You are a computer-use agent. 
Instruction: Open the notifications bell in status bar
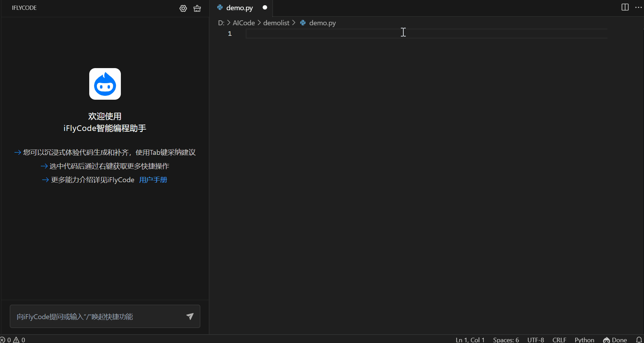(x=639, y=339)
